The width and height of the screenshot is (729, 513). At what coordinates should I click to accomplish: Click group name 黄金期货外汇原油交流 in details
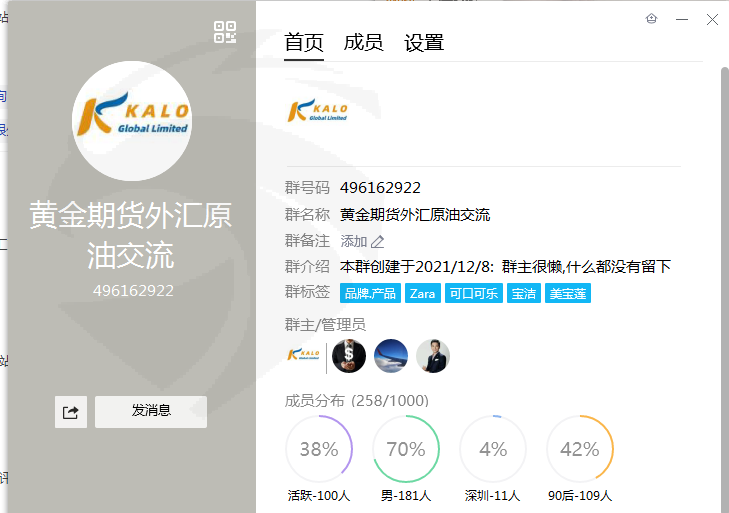click(x=415, y=215)
